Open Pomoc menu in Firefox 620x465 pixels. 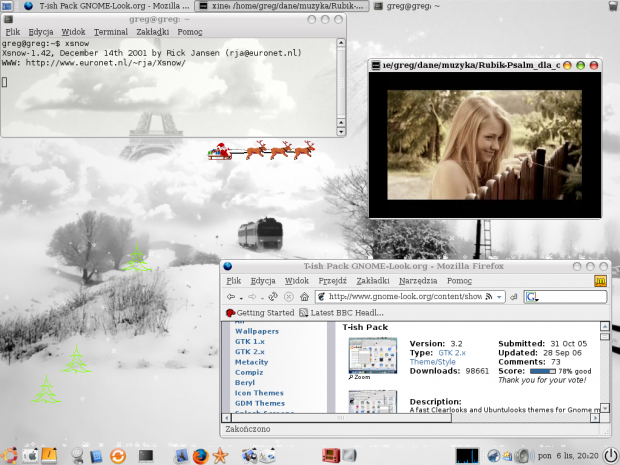point(459,281)
